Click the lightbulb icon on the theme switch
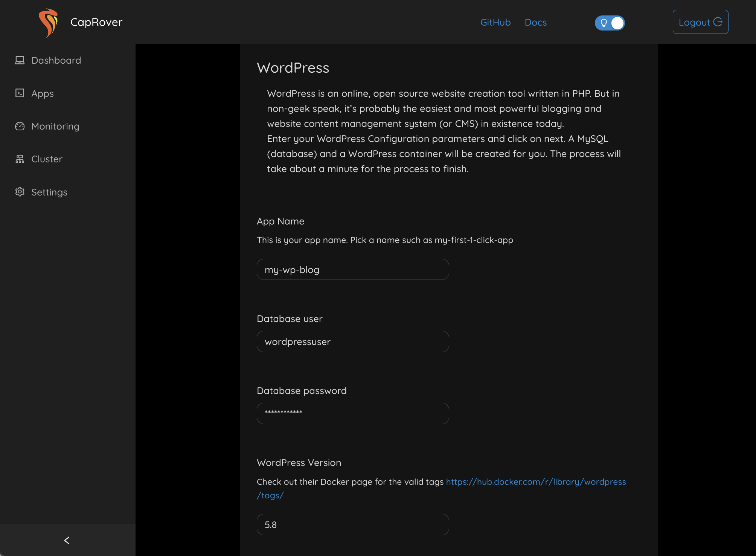 tap(603, 23)
